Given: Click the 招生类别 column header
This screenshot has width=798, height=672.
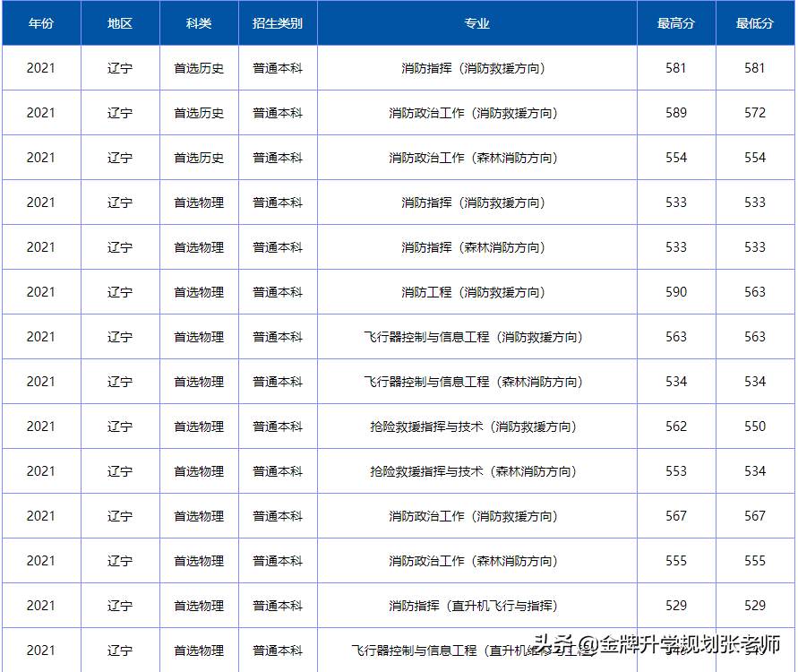Looking at the screenshot, I should click(x=278, y=23).
